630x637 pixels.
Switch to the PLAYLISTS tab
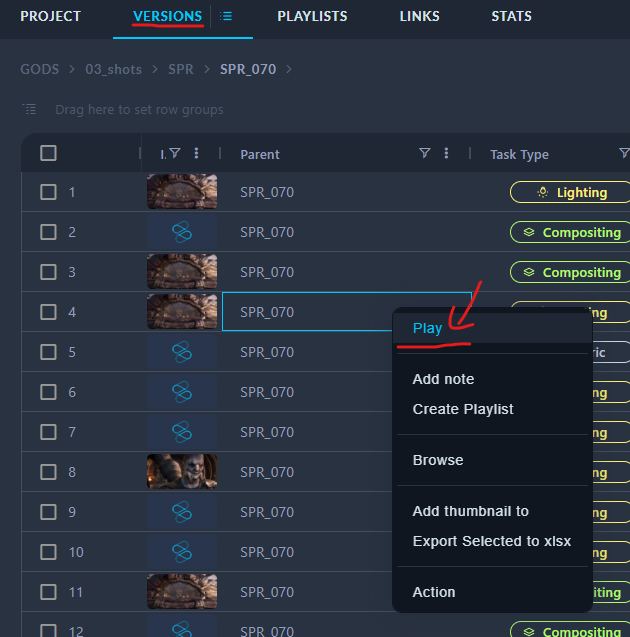coord(312,16)
